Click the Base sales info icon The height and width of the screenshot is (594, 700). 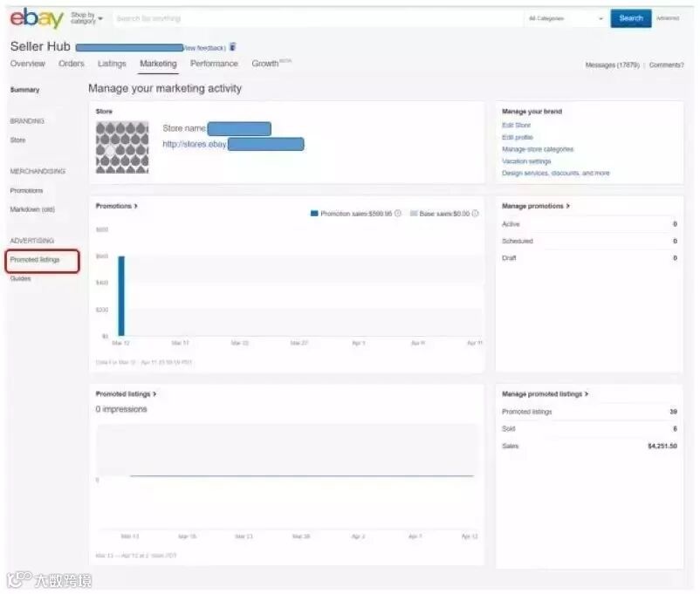click(x=476, y=214)
